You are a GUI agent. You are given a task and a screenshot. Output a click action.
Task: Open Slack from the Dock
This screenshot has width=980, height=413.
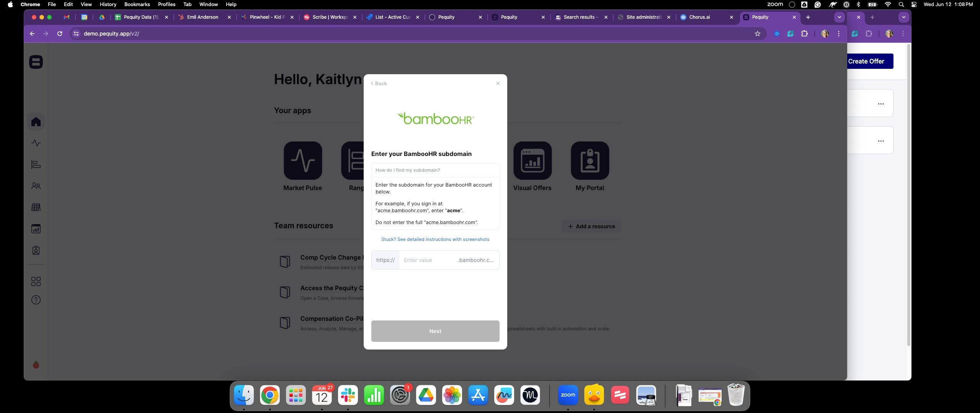[348, 395]
